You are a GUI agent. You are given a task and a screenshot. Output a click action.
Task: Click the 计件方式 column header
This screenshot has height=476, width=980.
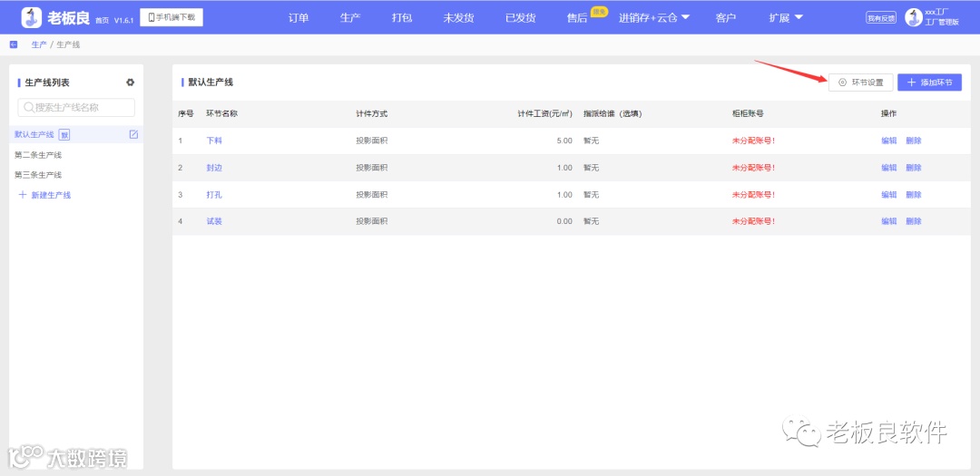372,113
